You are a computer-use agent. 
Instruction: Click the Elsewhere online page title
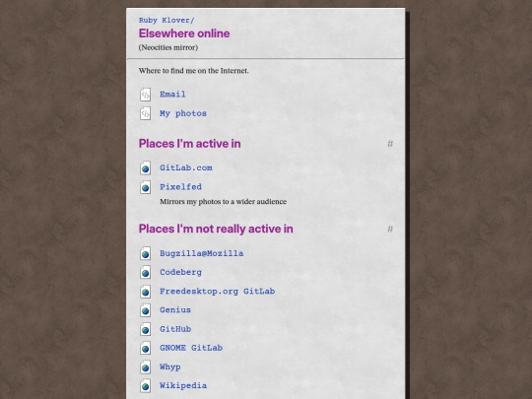click(184, 33)
